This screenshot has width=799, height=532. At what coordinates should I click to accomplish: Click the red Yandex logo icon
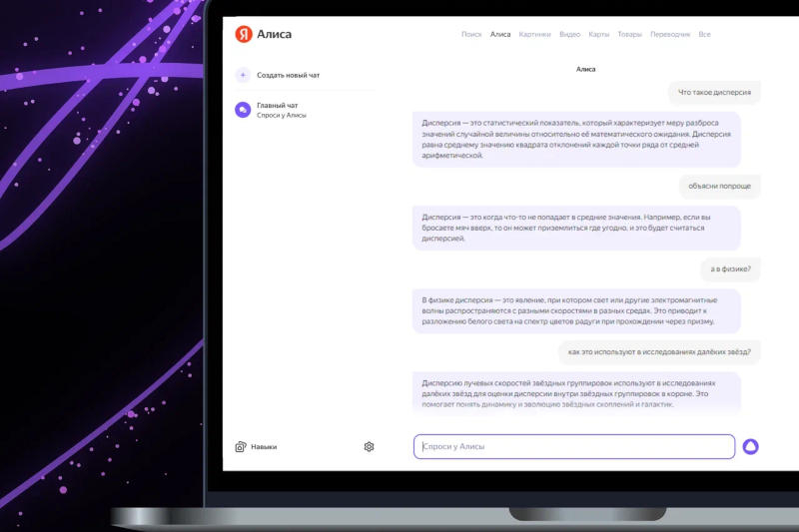click(x=244, y=34)
